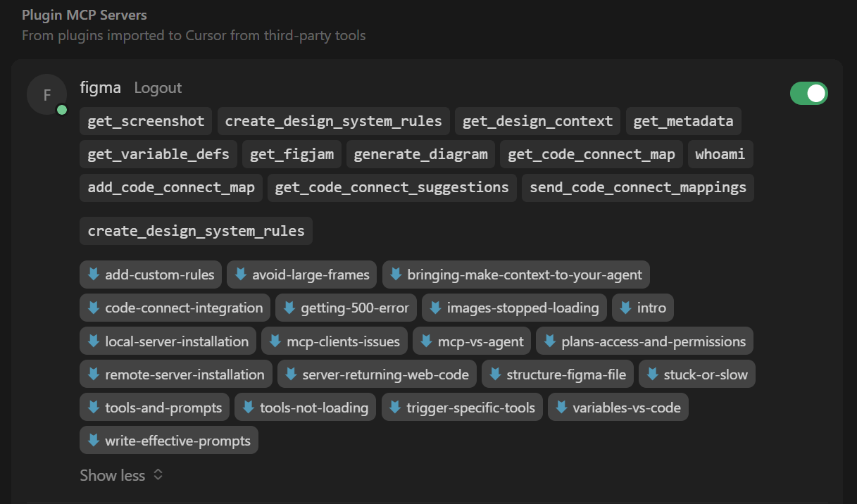This screenshot has height=504, width=857.
Task: Click the arrow icon on intro chip
Action: 625,307
